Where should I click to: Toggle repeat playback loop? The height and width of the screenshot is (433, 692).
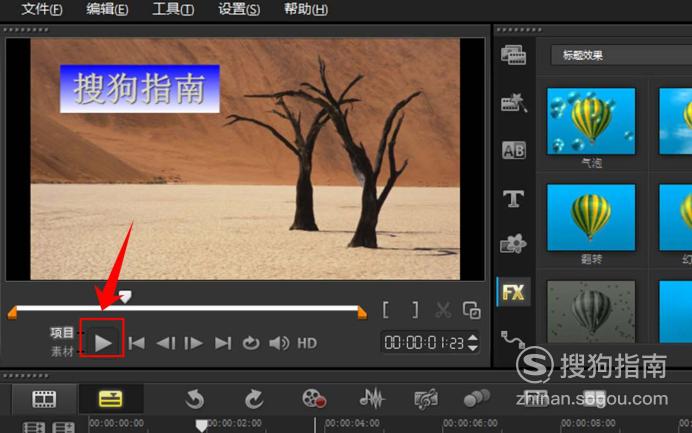251,343
